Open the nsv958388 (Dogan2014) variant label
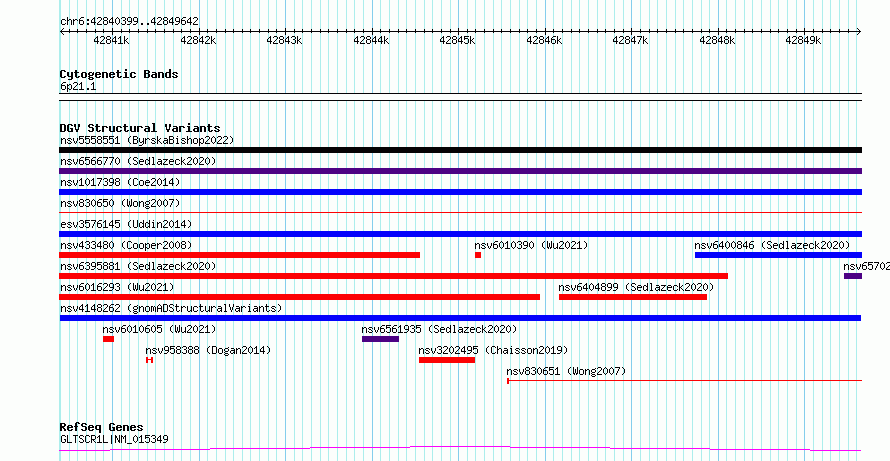 [x=208, y=350]
